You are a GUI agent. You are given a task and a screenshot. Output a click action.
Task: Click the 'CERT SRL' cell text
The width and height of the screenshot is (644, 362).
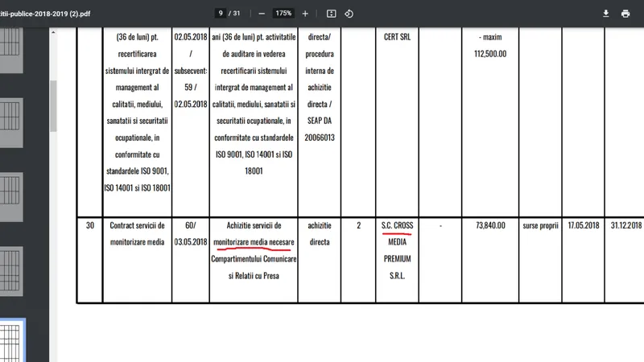click(x=397, y=36)
